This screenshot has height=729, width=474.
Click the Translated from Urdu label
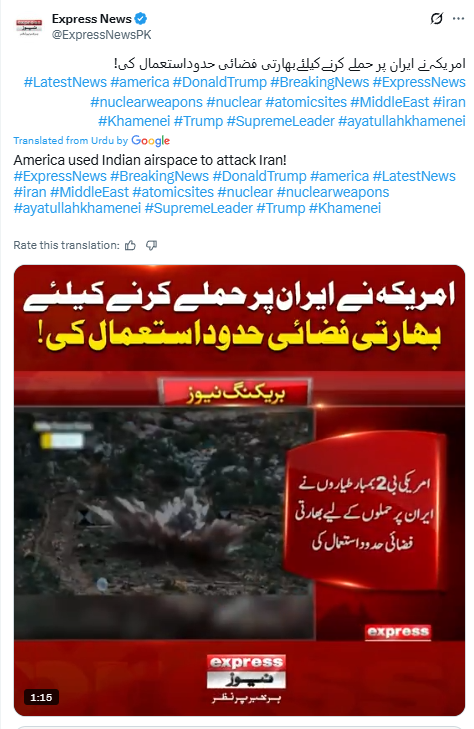click(x=70, y=140)
